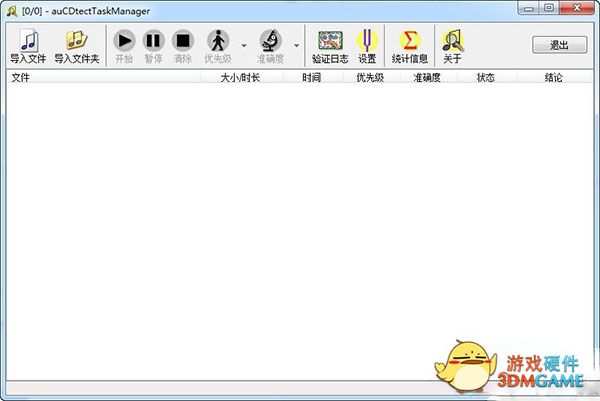600x401 pixels.
Task: Sort by the 结论 column header
Action: click(x=553, y=77)
